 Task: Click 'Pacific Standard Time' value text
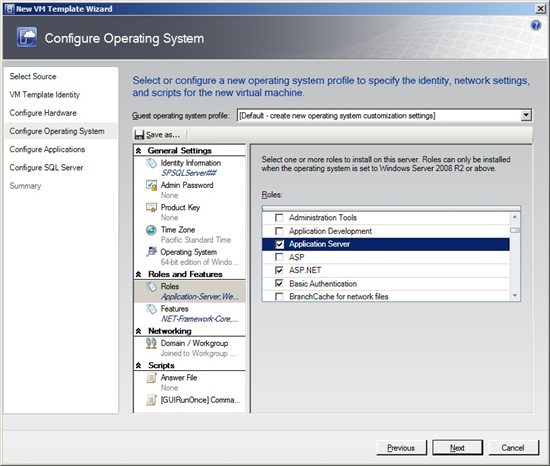(196, 240)
